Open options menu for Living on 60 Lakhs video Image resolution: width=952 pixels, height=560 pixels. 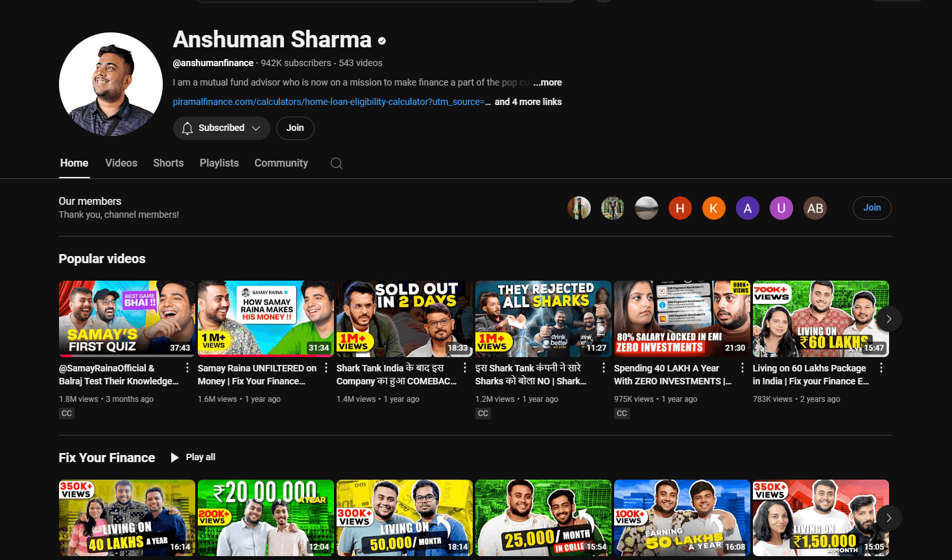881,368
